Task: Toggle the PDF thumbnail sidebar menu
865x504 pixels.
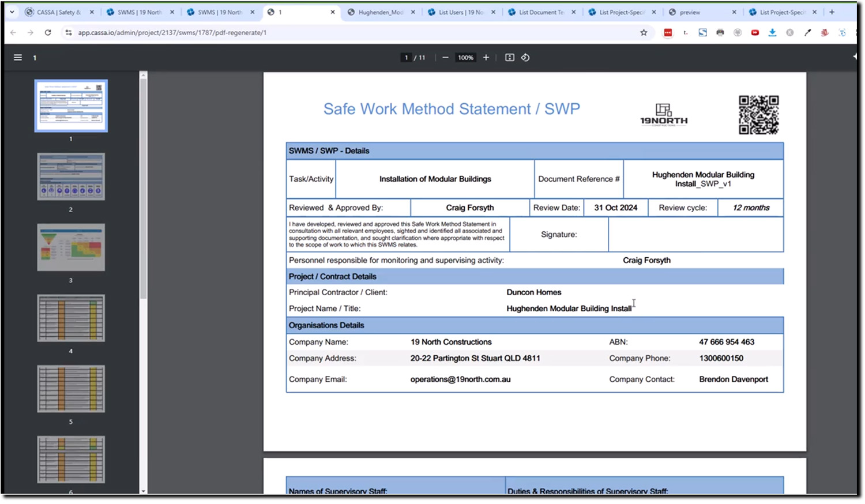Action: click(x=18, y=58)
